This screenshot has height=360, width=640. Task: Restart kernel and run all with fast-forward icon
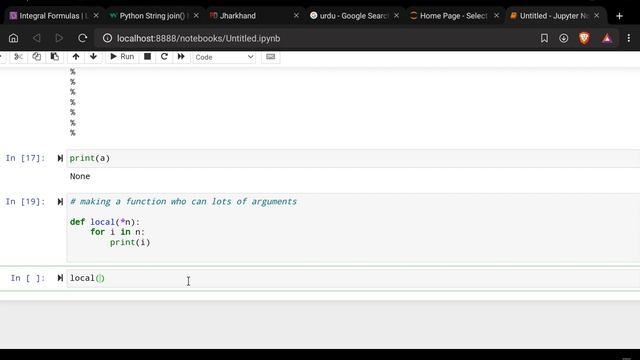181,57
